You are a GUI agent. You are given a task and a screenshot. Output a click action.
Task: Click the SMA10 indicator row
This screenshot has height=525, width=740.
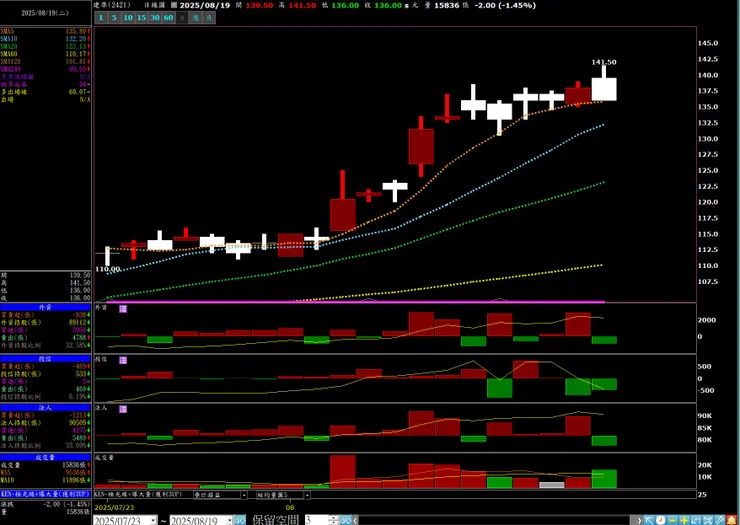click(45, 39)
